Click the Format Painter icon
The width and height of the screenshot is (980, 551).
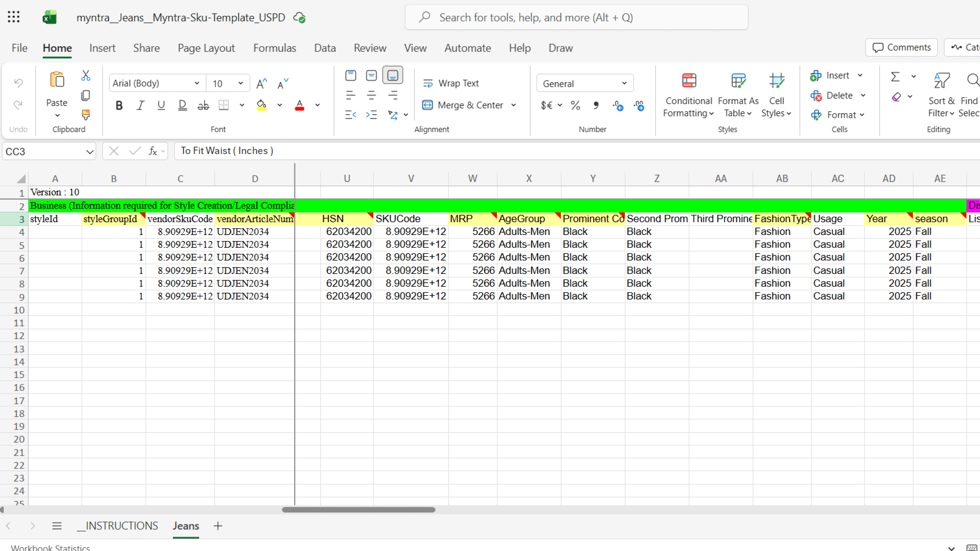(x=85, y=115)
